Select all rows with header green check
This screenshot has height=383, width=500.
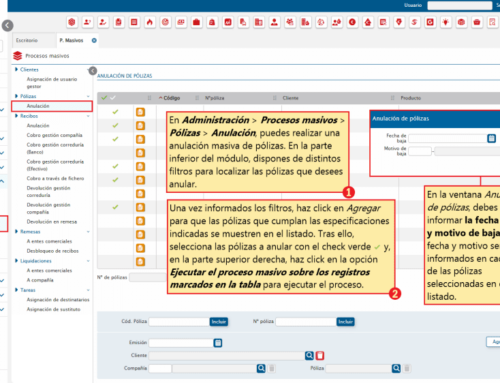104,98
